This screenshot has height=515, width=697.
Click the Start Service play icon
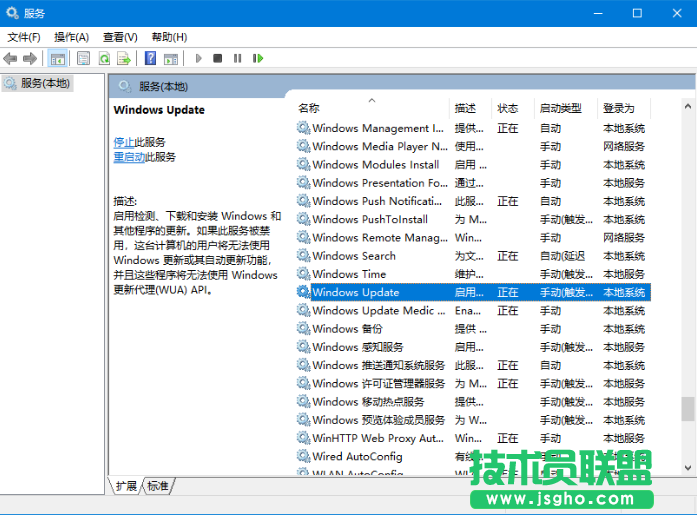tap(199, 59)
